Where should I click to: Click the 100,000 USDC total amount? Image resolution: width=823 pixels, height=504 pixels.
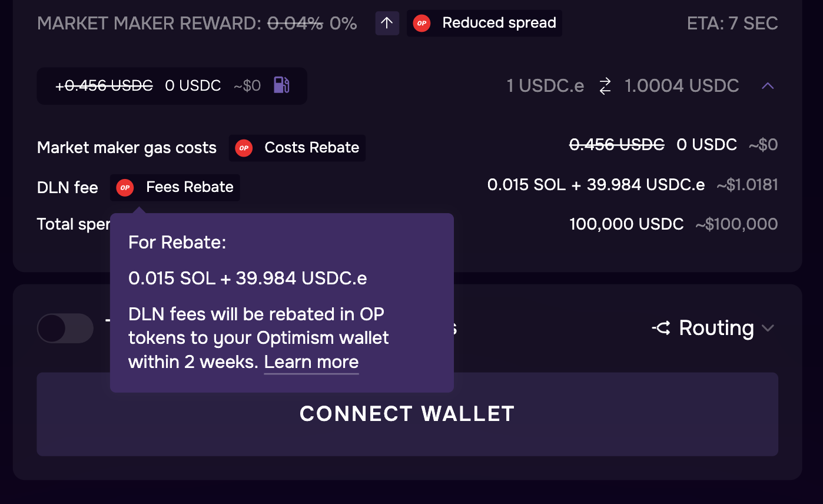click(x=626, y=224)
